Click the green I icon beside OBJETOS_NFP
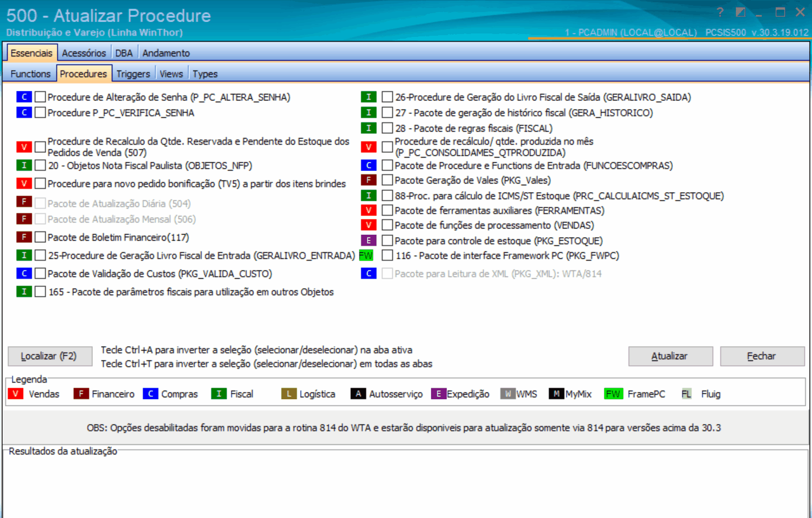Screen dimensions: 812x518 point(24,166)
